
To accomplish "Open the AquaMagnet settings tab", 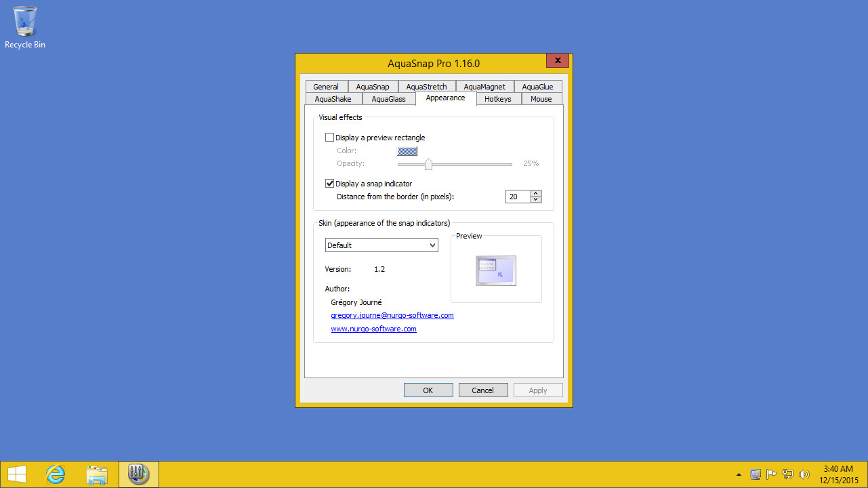I will [x=484, y=86].
